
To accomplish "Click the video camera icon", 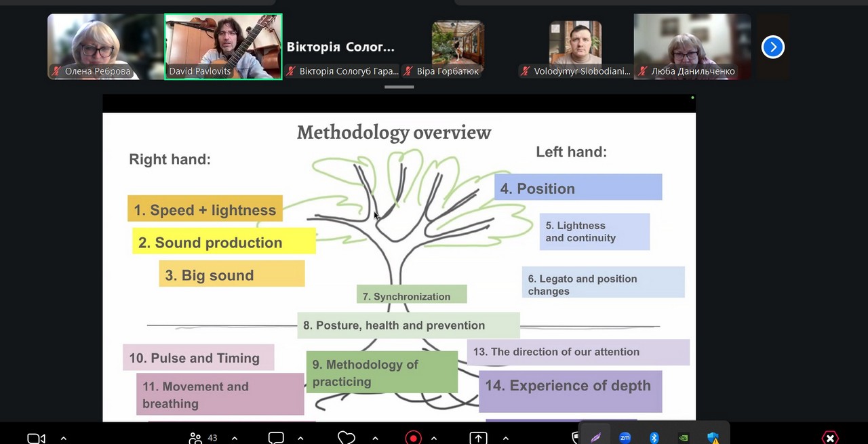I will click(36, 438).
